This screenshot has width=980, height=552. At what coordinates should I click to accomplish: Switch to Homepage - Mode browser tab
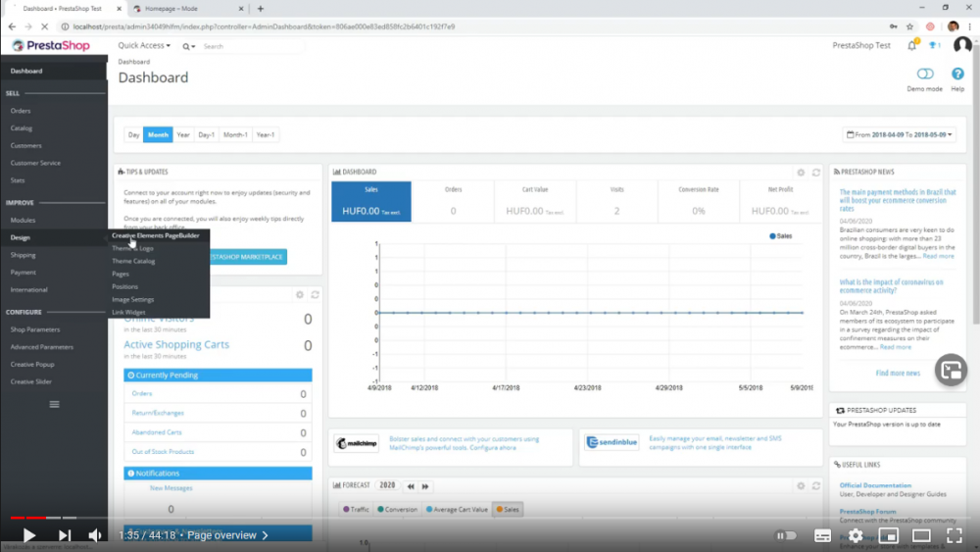pos(187,9)
